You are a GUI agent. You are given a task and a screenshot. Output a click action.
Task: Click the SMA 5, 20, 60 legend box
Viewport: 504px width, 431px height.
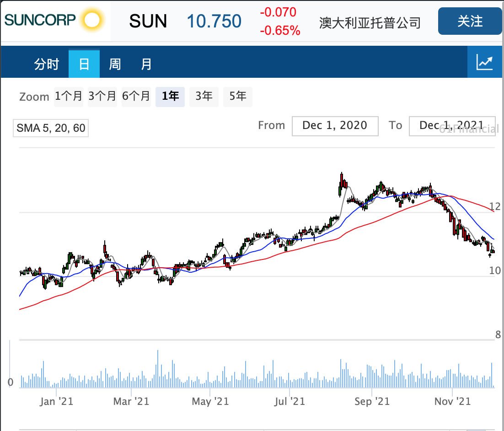coord(51,128)
